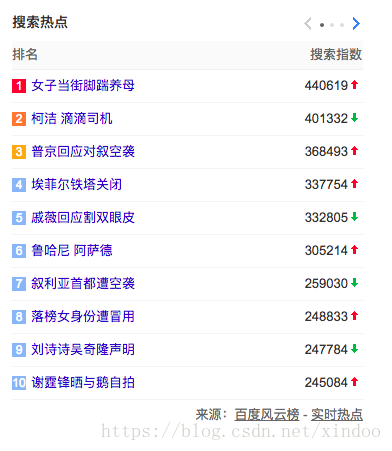Select the third pagination dot
Image resolution: width=392 pixels, height=451 pixels.
pos(342,25)
